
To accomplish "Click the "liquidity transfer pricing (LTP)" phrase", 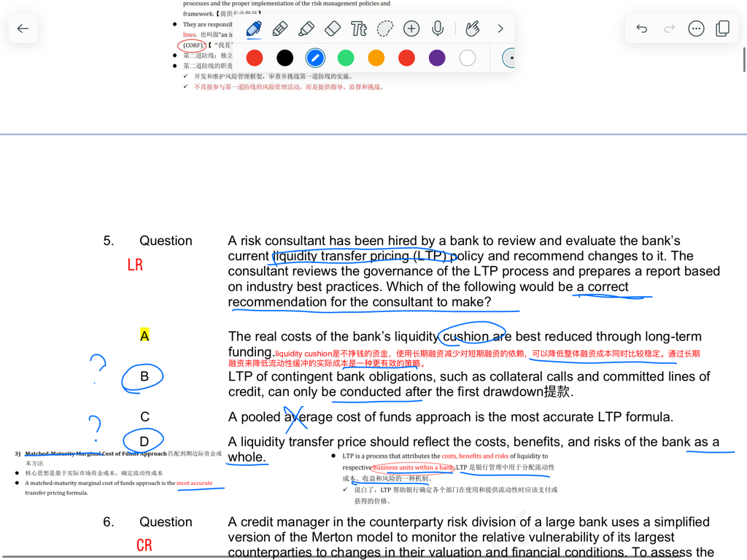I will click(360, 256).
